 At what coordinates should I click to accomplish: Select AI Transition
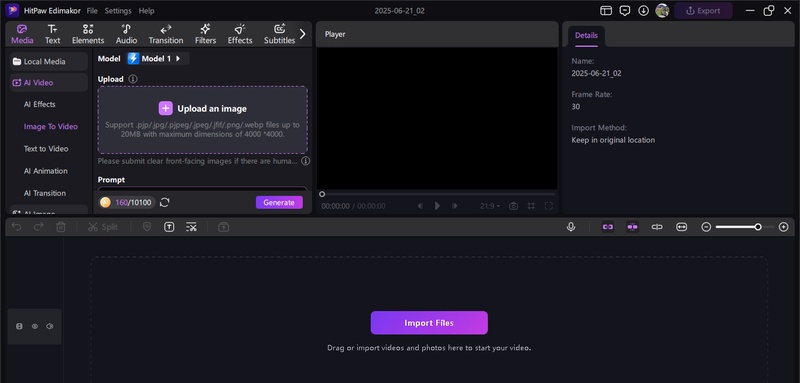[44, 193]
